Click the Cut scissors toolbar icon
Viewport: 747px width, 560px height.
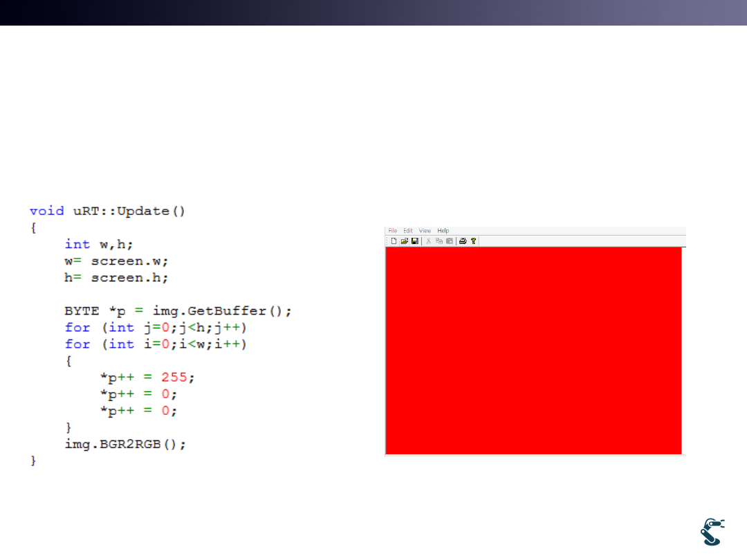coord(428,241)
